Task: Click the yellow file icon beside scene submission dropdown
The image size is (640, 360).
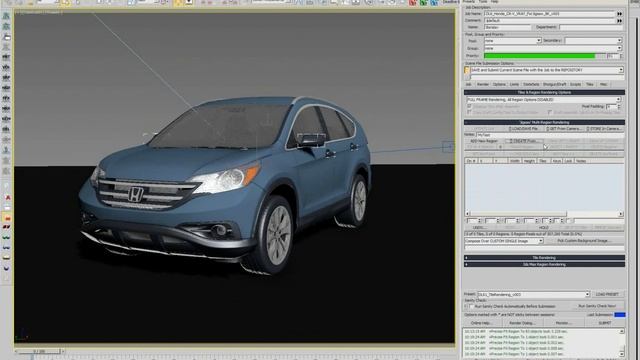Action: [x=467, y=70]
